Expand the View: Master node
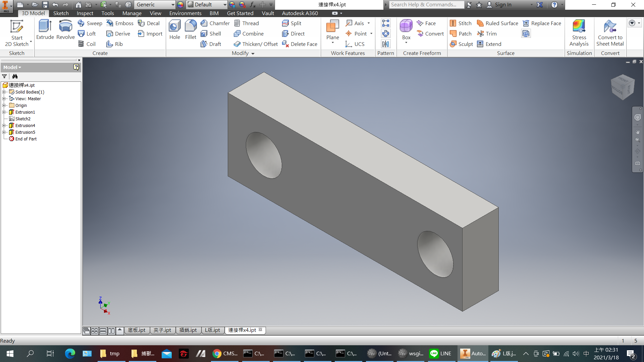Image resolution: width=644 pixels, height=362 pixels. 4,99
